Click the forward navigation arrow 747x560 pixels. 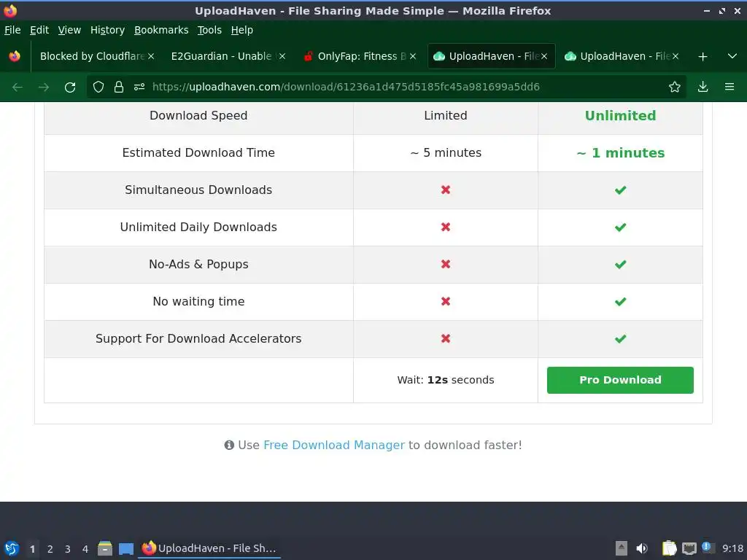point(44,87)
